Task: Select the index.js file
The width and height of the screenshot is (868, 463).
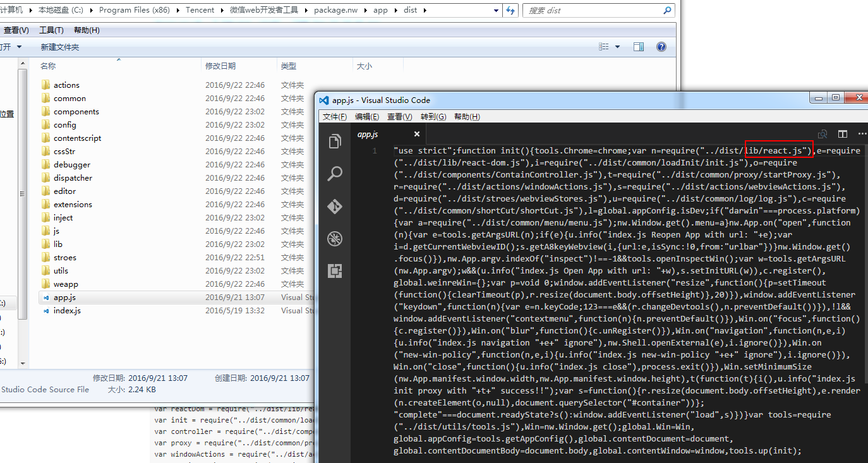Action: coord(67,310)
